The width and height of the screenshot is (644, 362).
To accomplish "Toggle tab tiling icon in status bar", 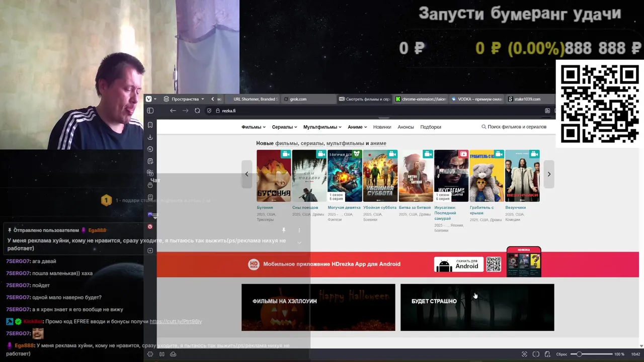I will (162, 354).
